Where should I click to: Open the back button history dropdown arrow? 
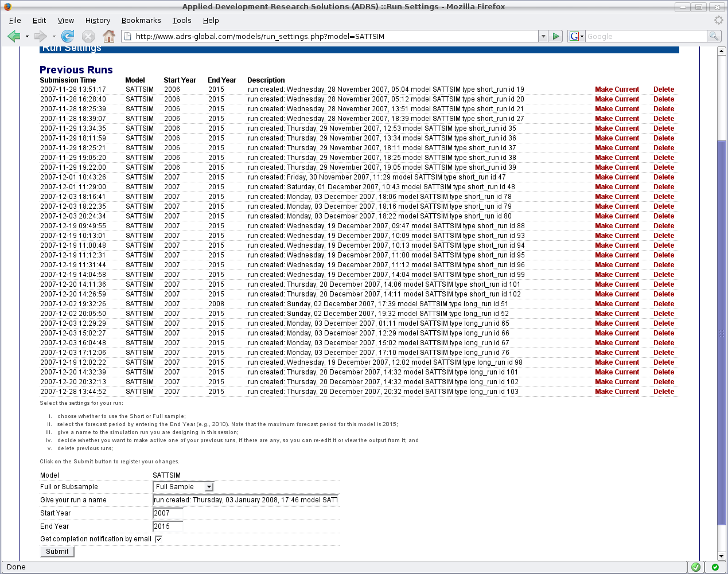click(27, 36)
